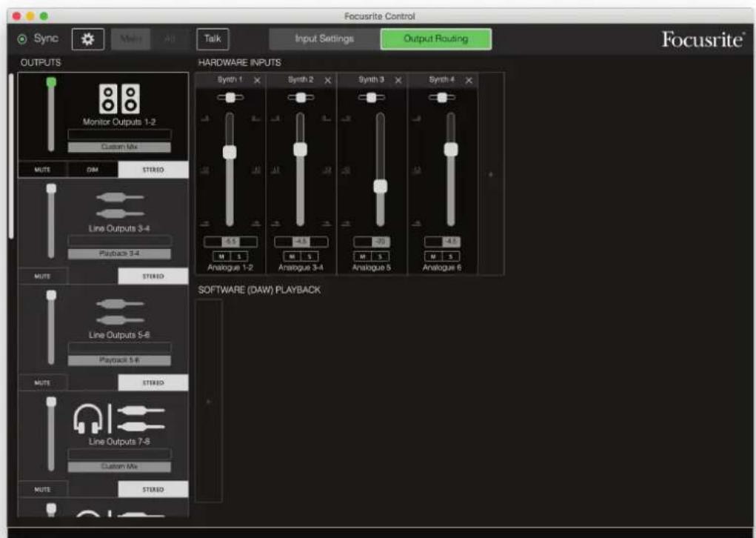Toggle MUTE on Line Outputs 3-4
This screenshot has width=756, height=538.
pyautogui.click(x=42, y=276)
